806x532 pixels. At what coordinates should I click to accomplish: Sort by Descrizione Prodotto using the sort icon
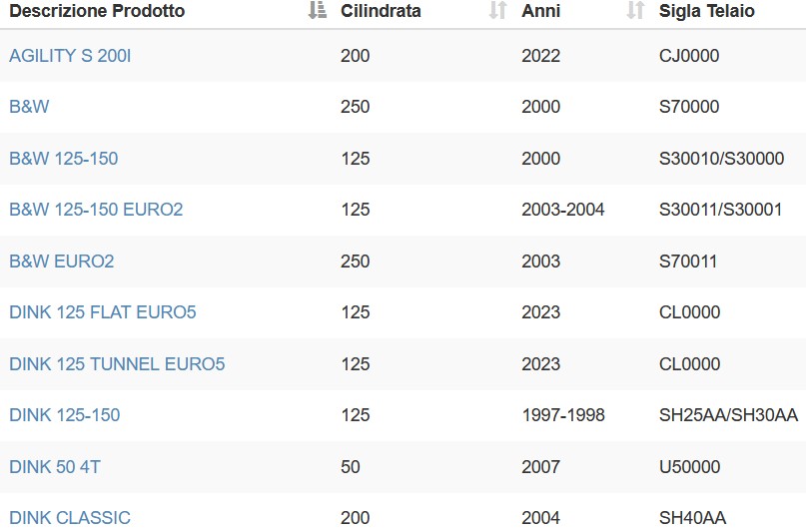click(x=318, y=10)
